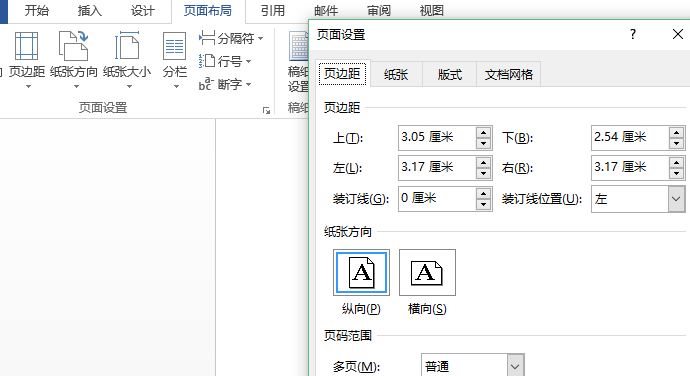Increase the 上 top margin value
The image size is (690, 376).
(484, 132)
